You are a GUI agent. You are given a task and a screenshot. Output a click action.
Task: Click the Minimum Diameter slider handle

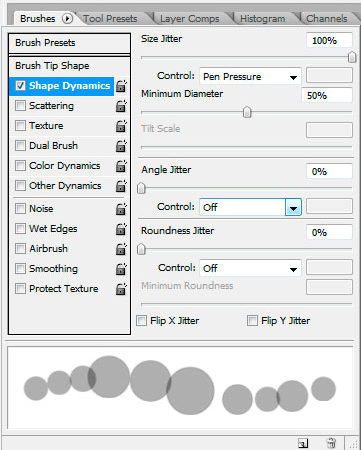(x=247, y=112)
